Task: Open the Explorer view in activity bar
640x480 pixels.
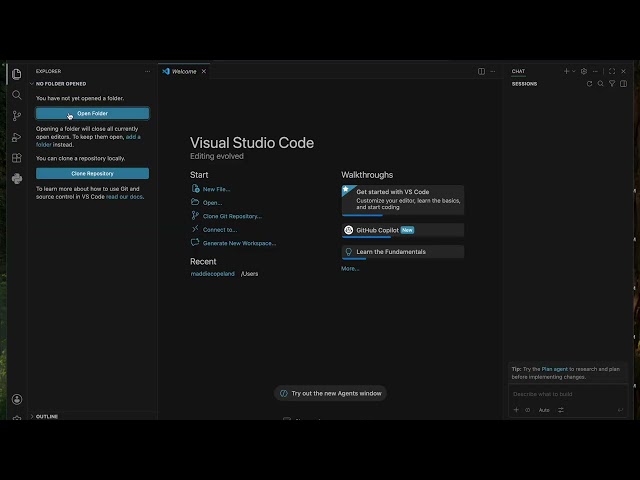Action: (x=17, y=74)
